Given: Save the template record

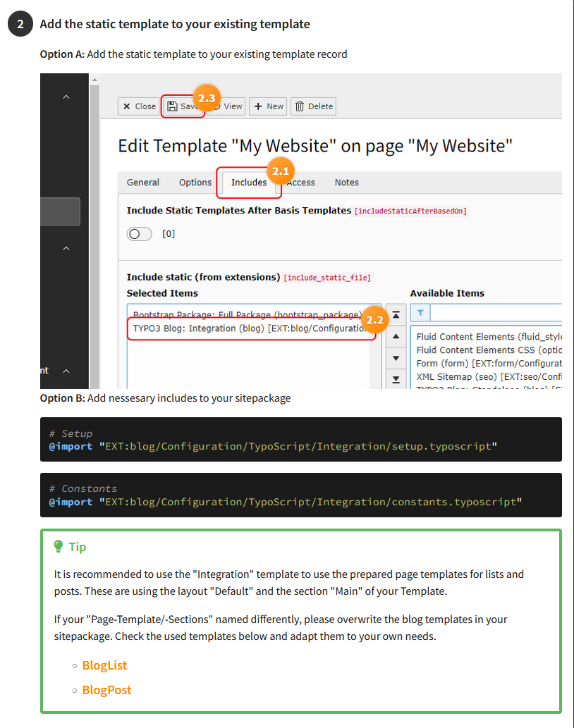Looking at the screenshot, I should [x=183, y=106].
